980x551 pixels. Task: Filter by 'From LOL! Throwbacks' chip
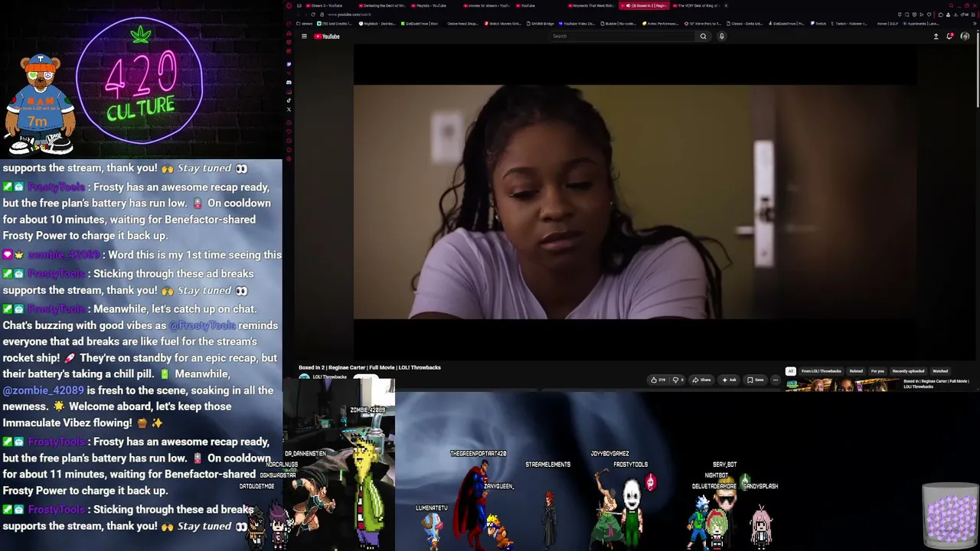[x=821, y=371]
